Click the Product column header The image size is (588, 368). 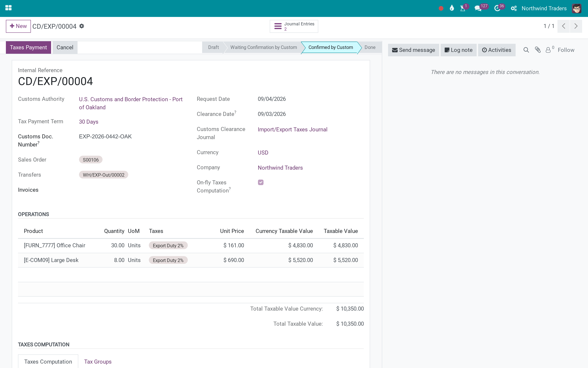coord(33,231)
